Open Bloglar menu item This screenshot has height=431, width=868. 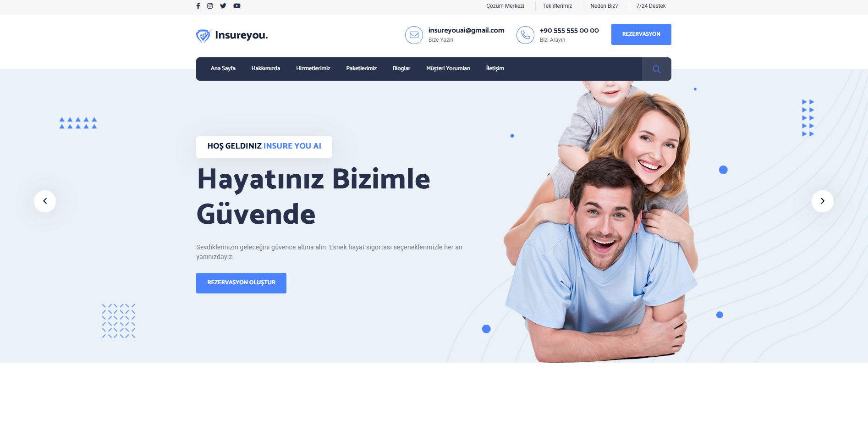click(401, 68)
